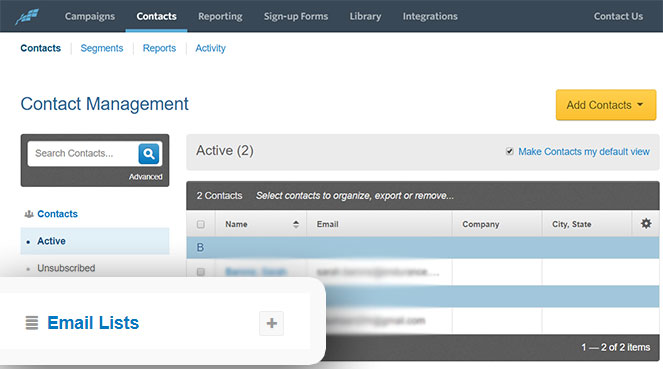Image resolution: width=663 pixels, height=369 pixels.
Task: Click the Contact Us link
Action: coord(618,16)
